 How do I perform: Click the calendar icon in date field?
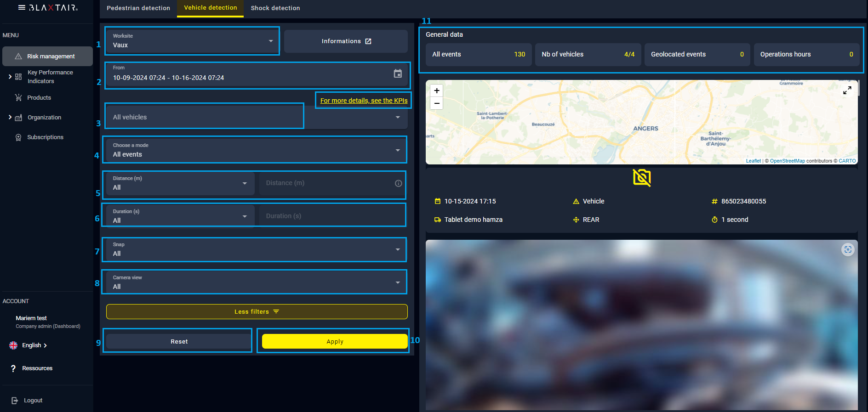pyautogui.click(x=398, y=73)
